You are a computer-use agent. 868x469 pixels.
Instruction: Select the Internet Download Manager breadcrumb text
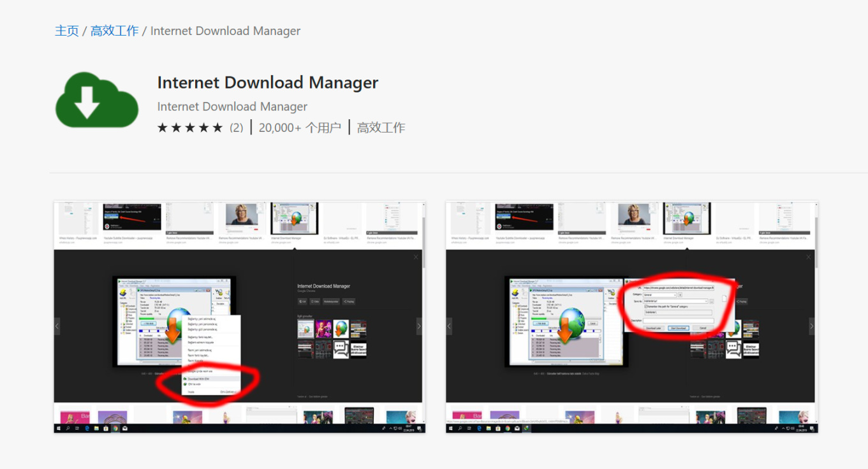[x=225, y=31]
